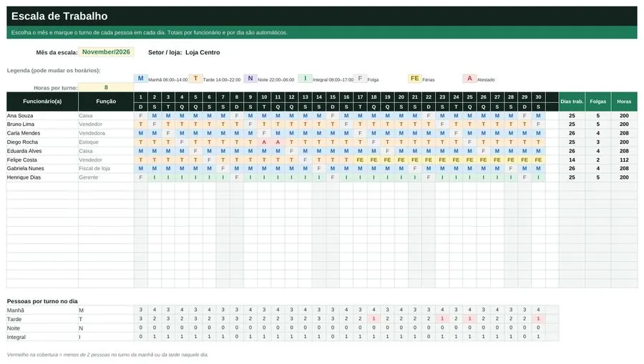Screen dimensions: 644x364
Task: Click the Loja Centro store field
Action: [x=203, y=52]
